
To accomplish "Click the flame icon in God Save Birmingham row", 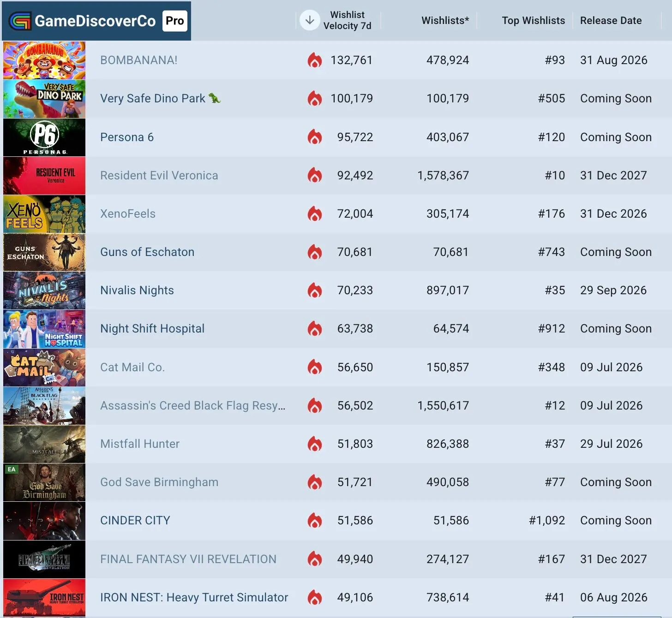I will click(315, 482).
